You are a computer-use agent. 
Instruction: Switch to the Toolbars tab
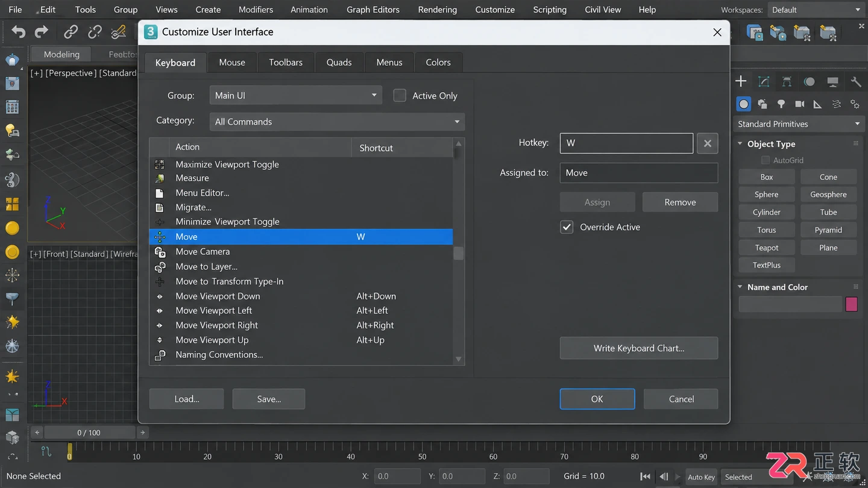[x=286, y=62]
